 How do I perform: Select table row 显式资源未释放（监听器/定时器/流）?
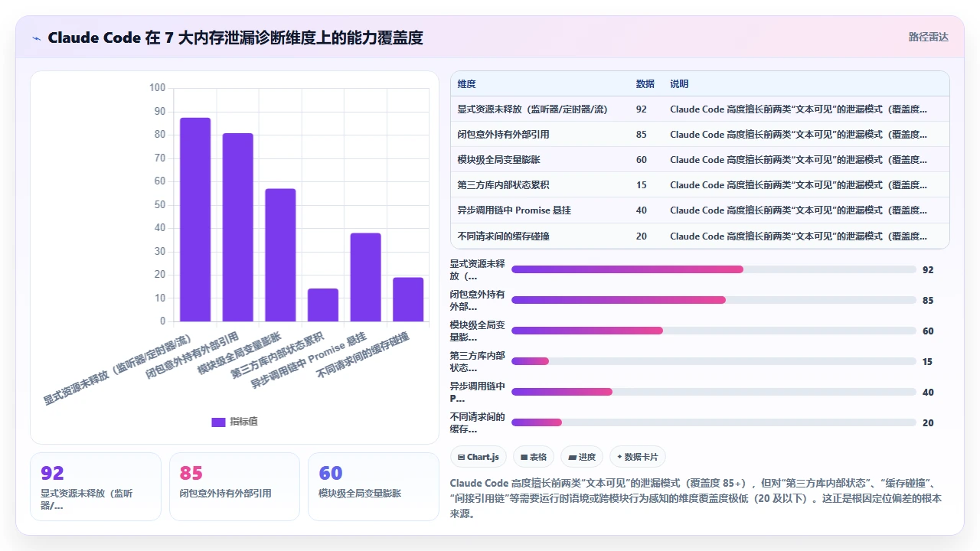pos(700,109)
